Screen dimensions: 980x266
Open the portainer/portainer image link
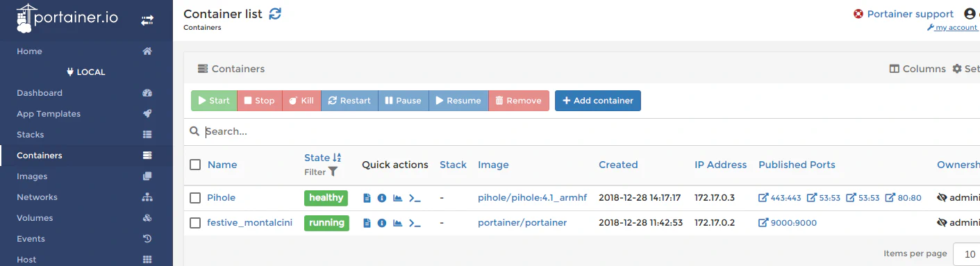click(x=522, y=223)
